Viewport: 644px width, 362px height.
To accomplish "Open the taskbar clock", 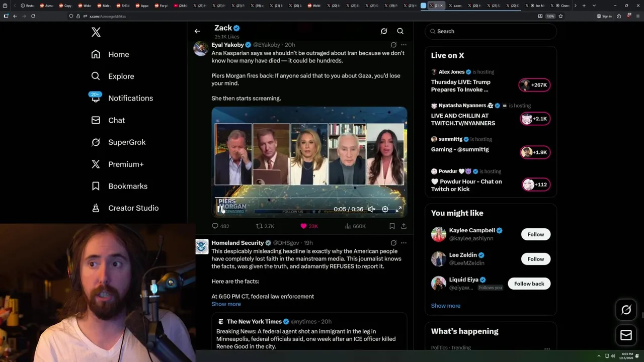I will pyautogui.click(x=627, y=356).
